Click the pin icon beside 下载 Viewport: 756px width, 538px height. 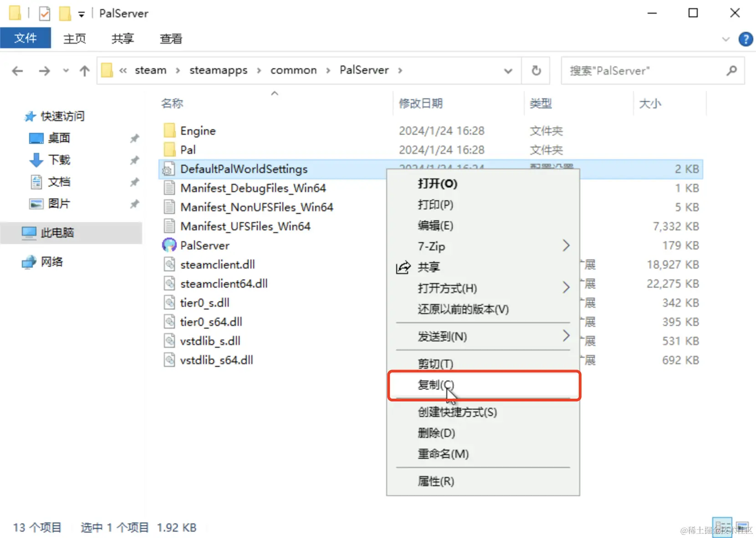point(134,160)
